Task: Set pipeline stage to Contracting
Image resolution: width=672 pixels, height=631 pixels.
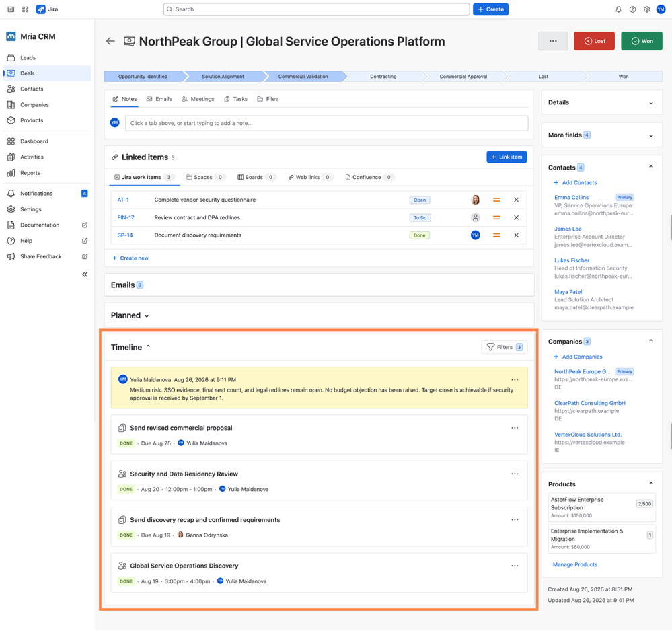Action: coord(383,77)
